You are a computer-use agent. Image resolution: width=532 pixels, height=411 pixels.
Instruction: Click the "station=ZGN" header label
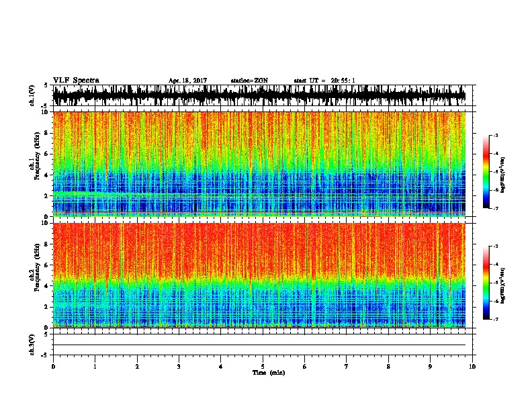point(249,81)
